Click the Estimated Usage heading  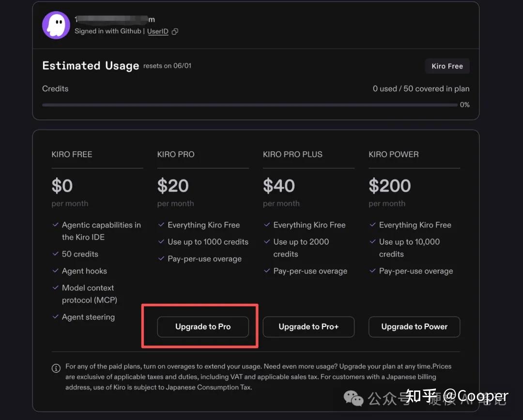coord(91,66)
